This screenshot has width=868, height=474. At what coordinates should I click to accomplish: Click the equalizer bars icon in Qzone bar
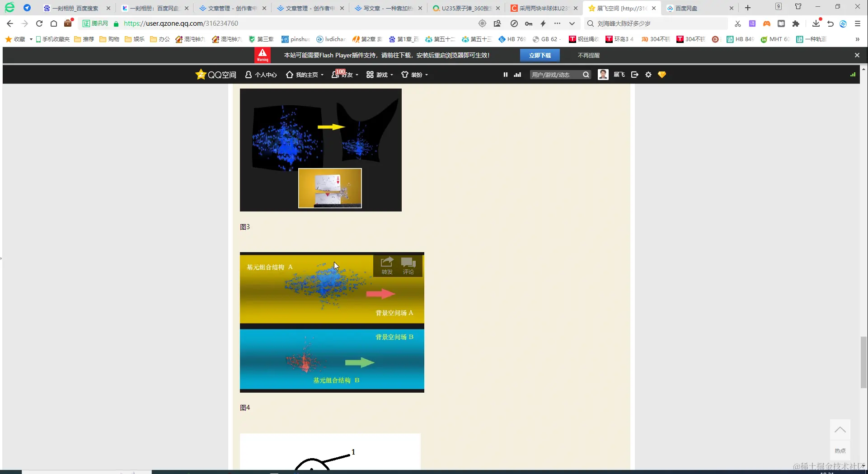coord(518,75)
